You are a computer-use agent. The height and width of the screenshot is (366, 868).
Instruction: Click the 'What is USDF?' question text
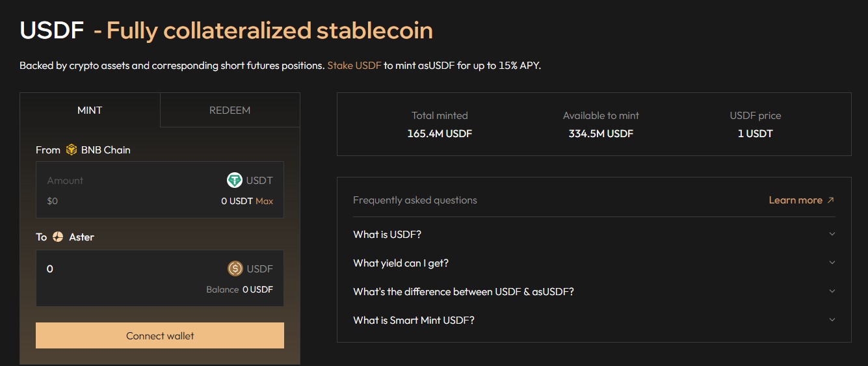point(387,234)
